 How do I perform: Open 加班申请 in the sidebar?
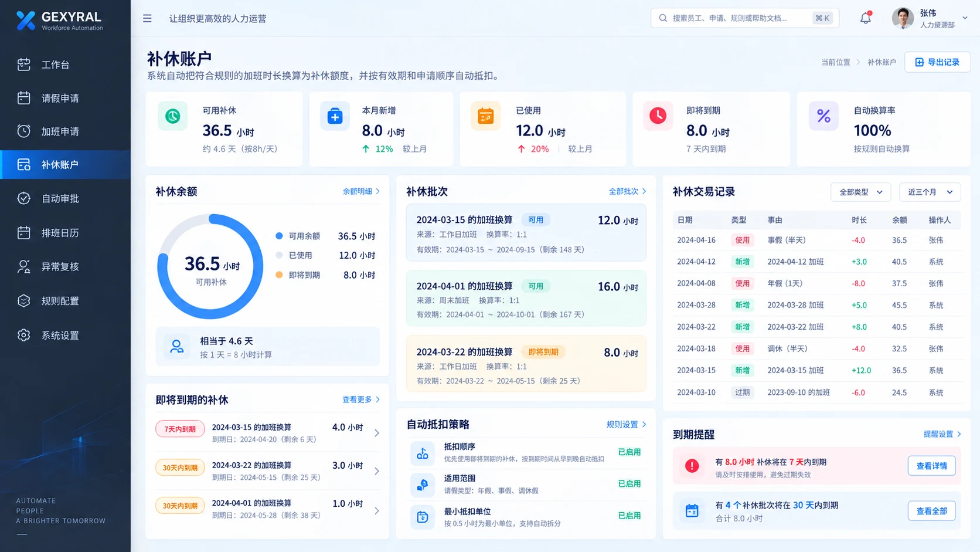pos(65,131)
